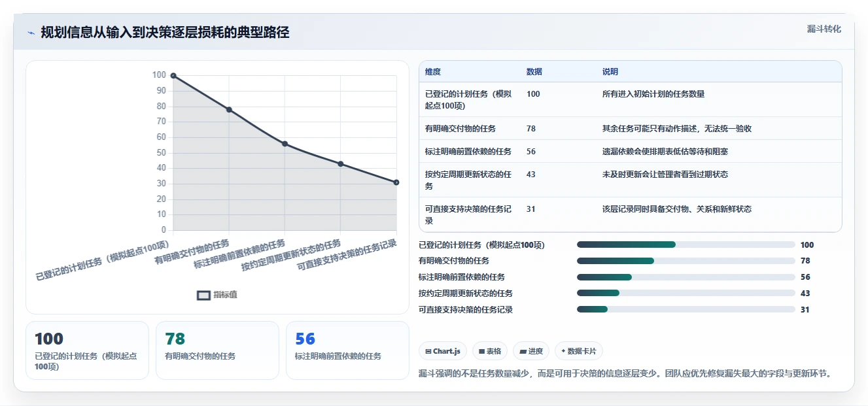This screenshot has width=868, height=406.
Task: Click the chart x-axis label 按约定周期更新状态的任务
Action: [x=291, y=256]
